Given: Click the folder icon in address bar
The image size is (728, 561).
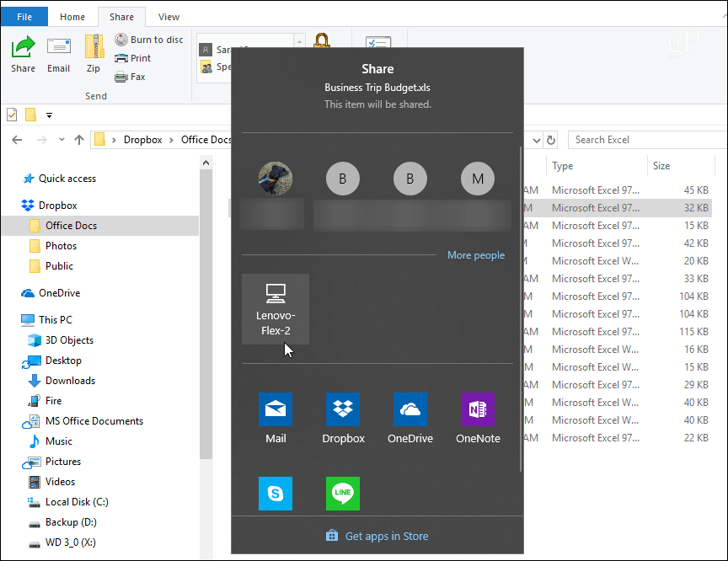Looking at the screenshot, I should click(99, 140).
